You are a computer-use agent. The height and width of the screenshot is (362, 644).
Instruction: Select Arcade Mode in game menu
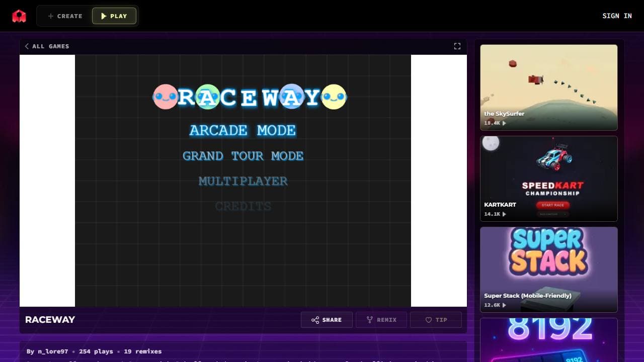(243, 131)
